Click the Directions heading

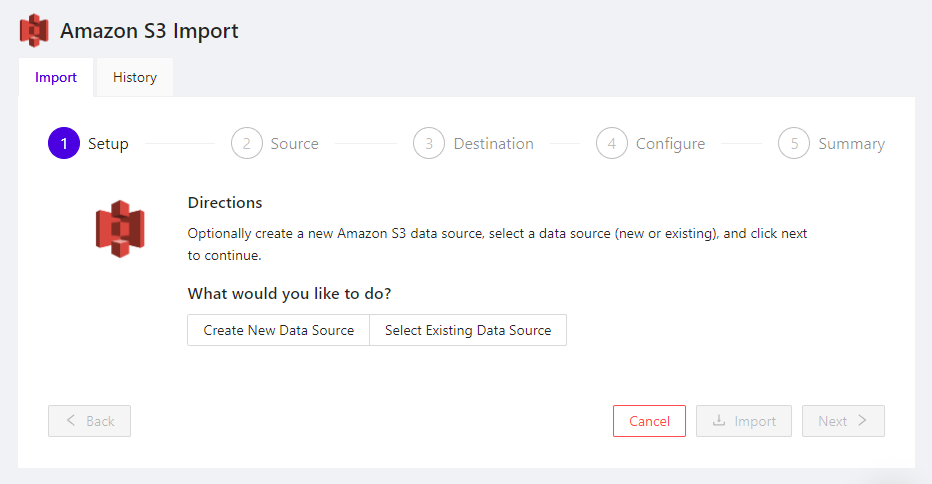225,202
